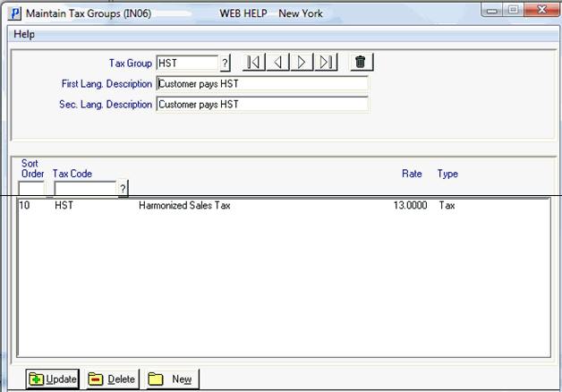Image resolution: width=562 pixels, height=392 pixels.
Task: Click the Delete button at bottom
Action: click(112, 379)
